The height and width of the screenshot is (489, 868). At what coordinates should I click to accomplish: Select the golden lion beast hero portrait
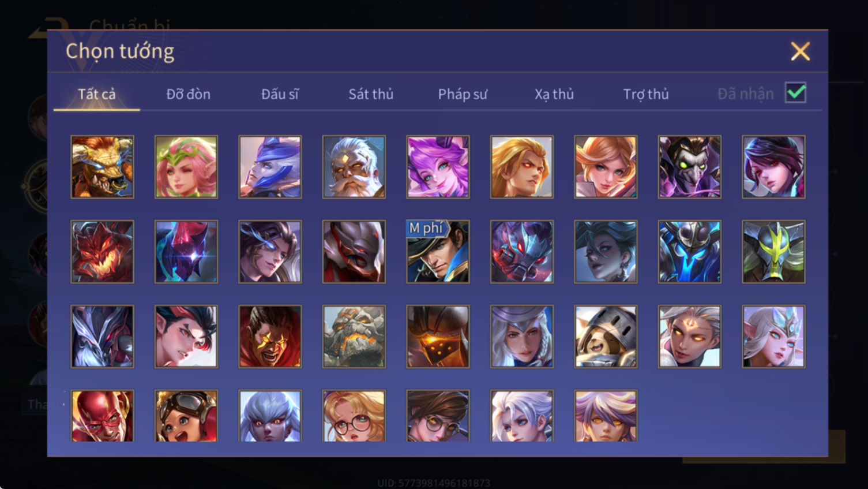pos(102,167)
